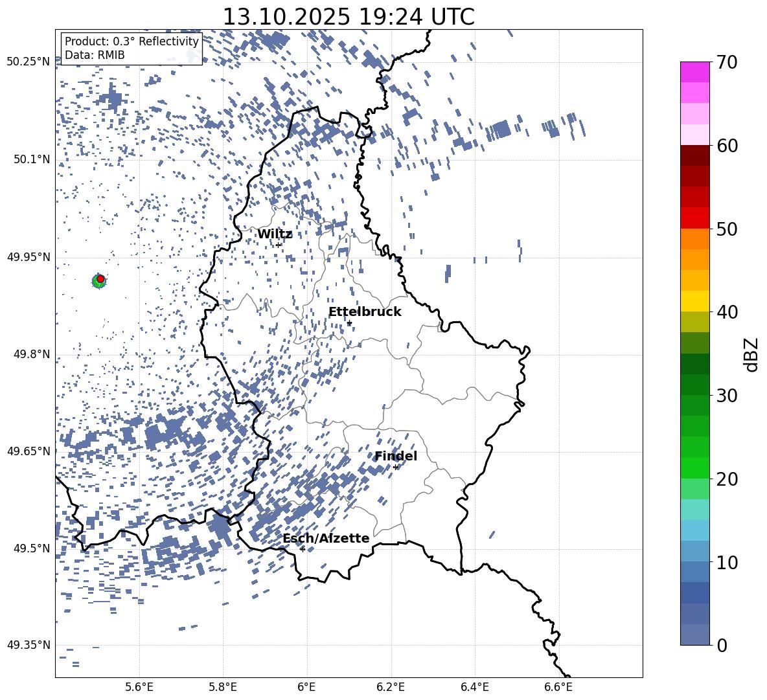Viewport: 767px width, 700px height.
Task: Click the Ettelbruck location cross marker
Action: pos(349,322)
